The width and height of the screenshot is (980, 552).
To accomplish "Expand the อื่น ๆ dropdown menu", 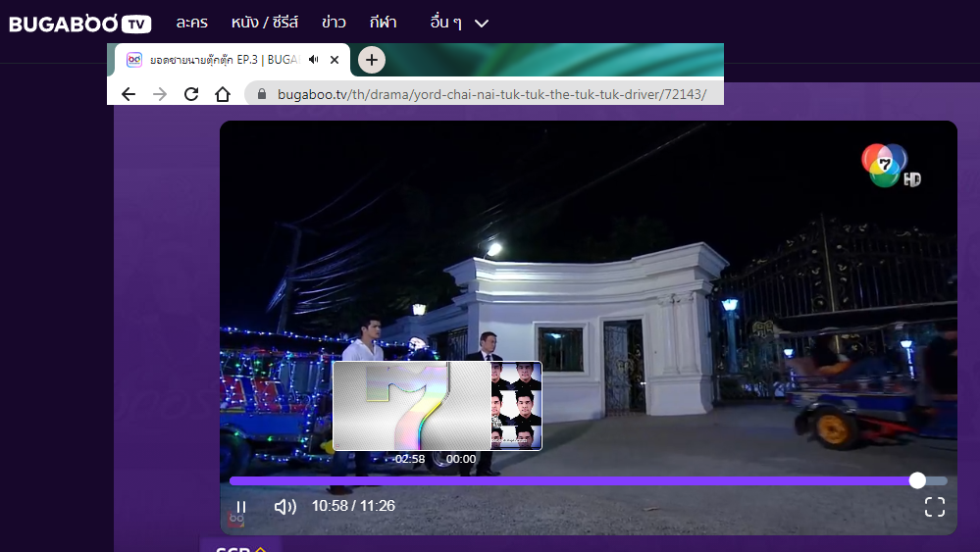I will pos(459,24).
